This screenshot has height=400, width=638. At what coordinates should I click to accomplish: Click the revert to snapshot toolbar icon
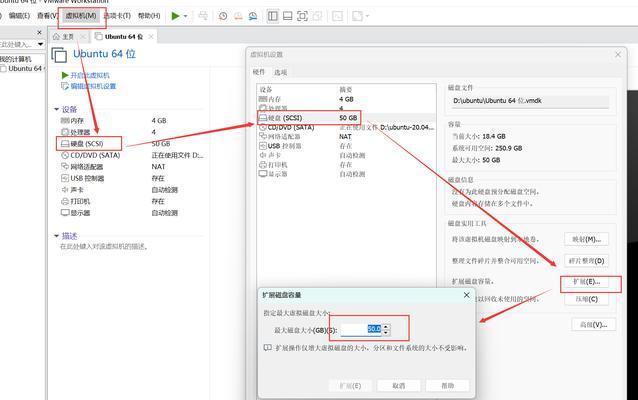238,16
